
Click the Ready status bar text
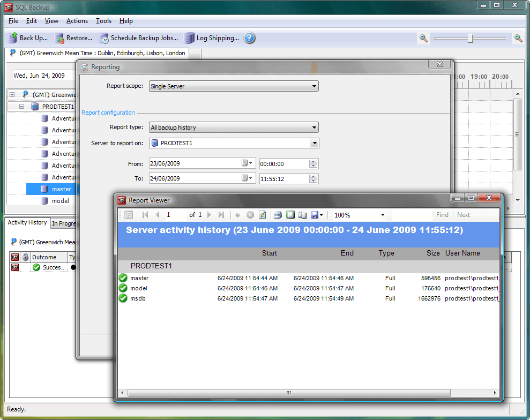point(16,409)
